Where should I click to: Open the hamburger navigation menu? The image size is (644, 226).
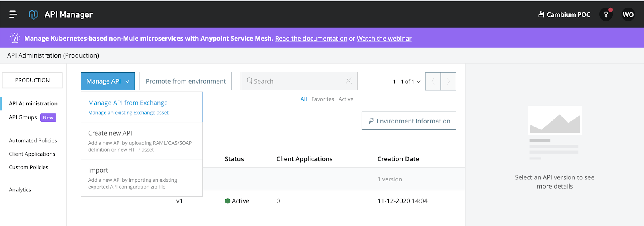(13, 14)
